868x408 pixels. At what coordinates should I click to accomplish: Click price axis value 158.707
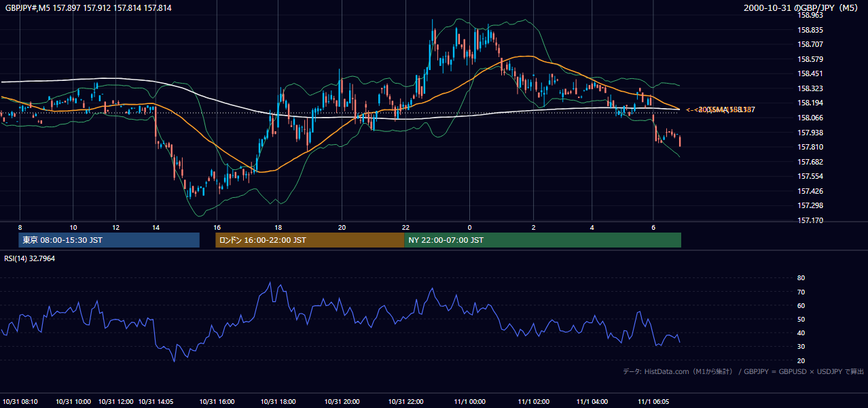[810, 45]
